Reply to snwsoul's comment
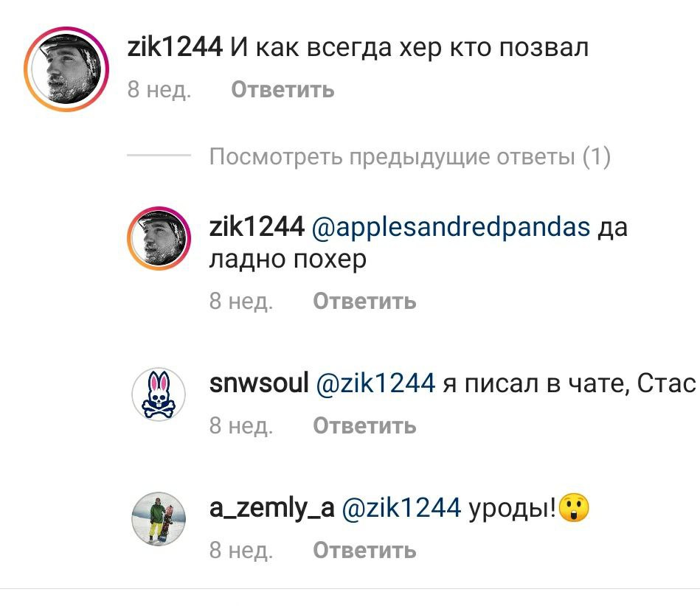Viewport: 700px width, 606px height. coord(364,425)
